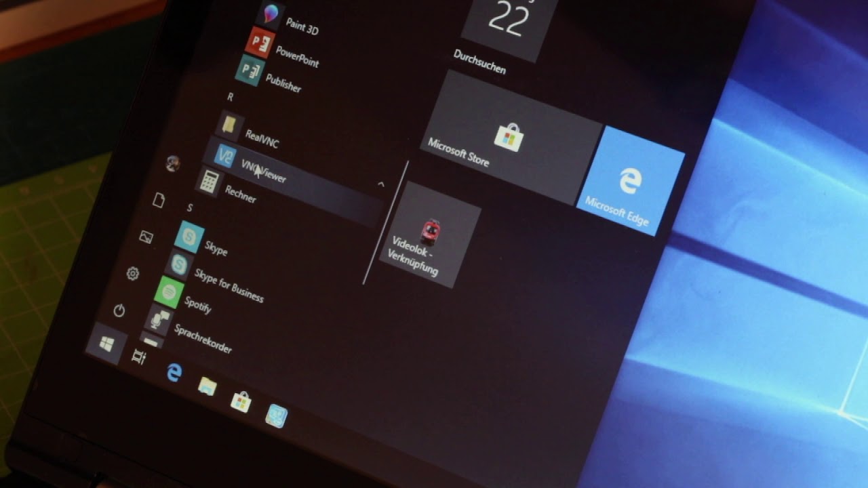Open the Microsoft Store tile
868x488 pixels.
510,138
